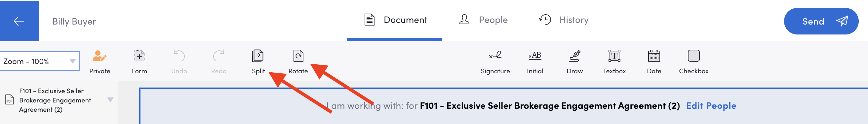The width and height of the screenshot is (868, 124).
Task: Click the Undo arrow
Action: 179,56
